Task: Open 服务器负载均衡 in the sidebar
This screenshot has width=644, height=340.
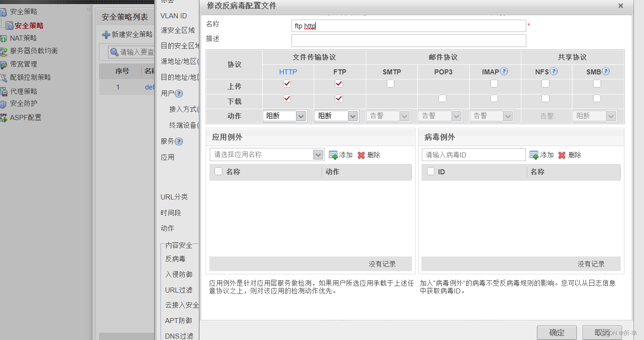Action: point(34,51)
